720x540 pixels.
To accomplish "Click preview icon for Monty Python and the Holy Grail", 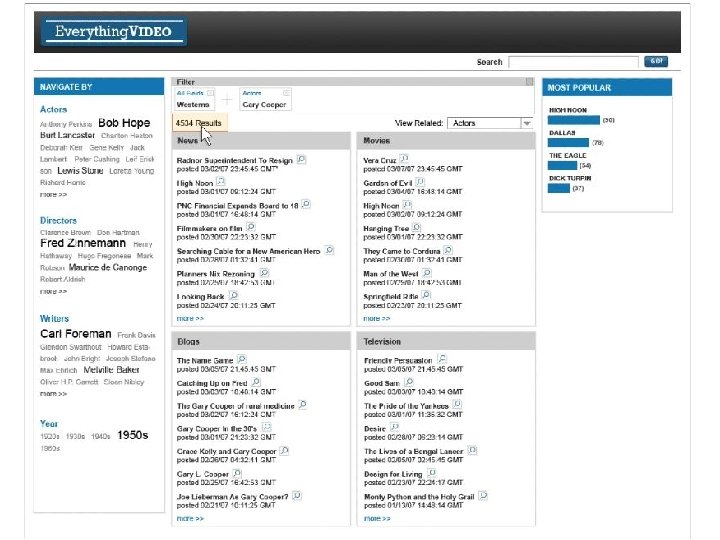I will (483, 496).
